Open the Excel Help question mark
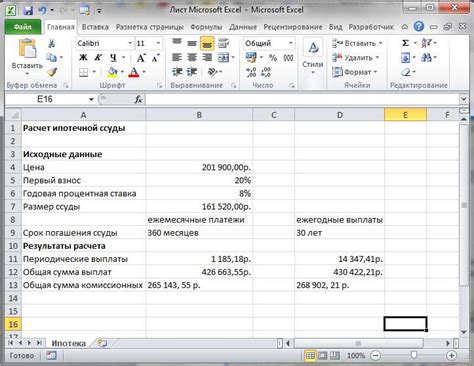The height and width of the screenshot is (366, 474). click(419, 26)
